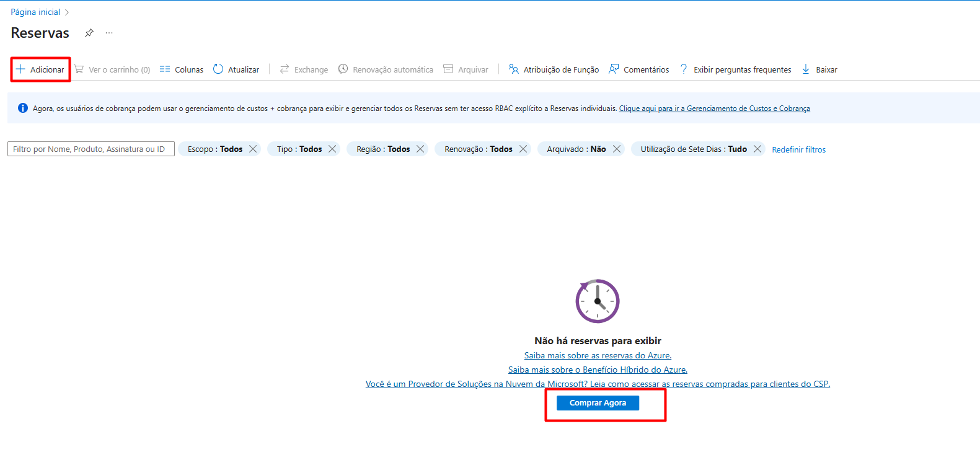Open Saiba mais sobre as reservas do Azure

tap(598, 355)
